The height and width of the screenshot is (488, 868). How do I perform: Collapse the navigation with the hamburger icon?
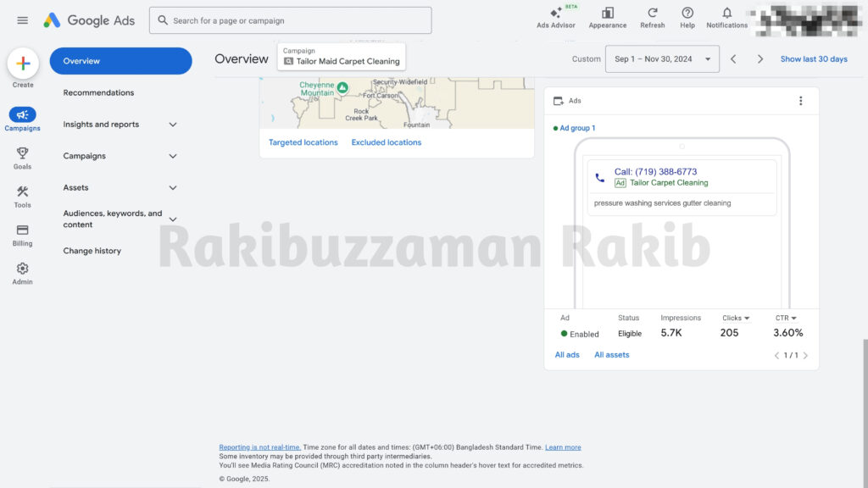pyautogui.click(x=22, y=20)
